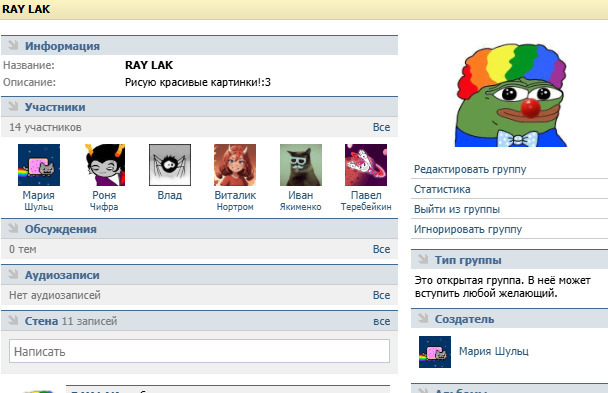Open Мария Шульц nyan cat avatar in members
This screenshot has height=393, width=608.
point(39,165)
